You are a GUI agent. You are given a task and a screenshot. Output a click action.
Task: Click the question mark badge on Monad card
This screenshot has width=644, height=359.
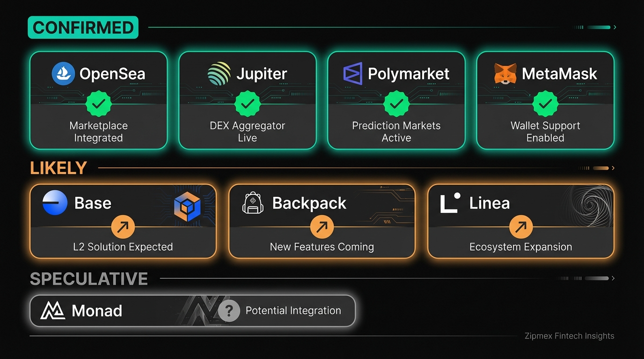(229, 311)
